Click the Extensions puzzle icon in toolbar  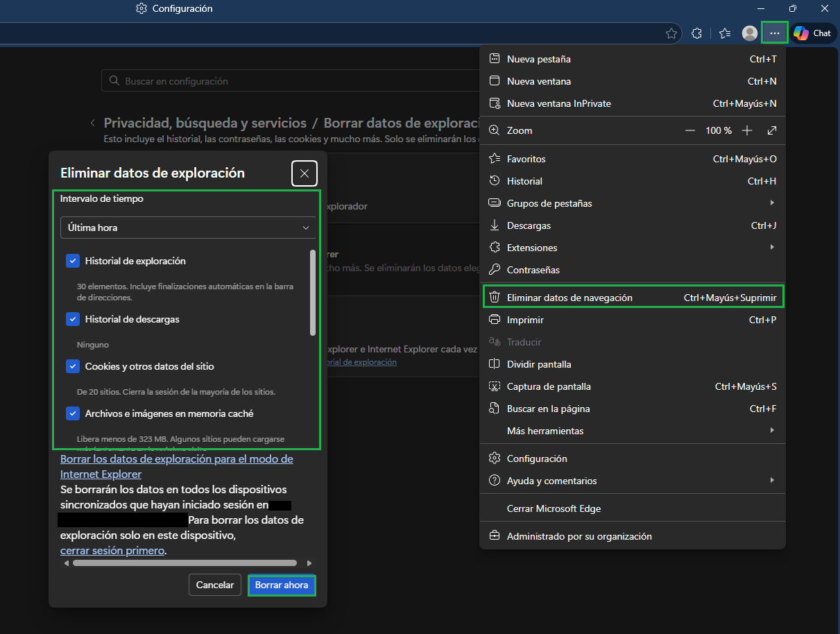pyautogui.click(x=696, y=33)
